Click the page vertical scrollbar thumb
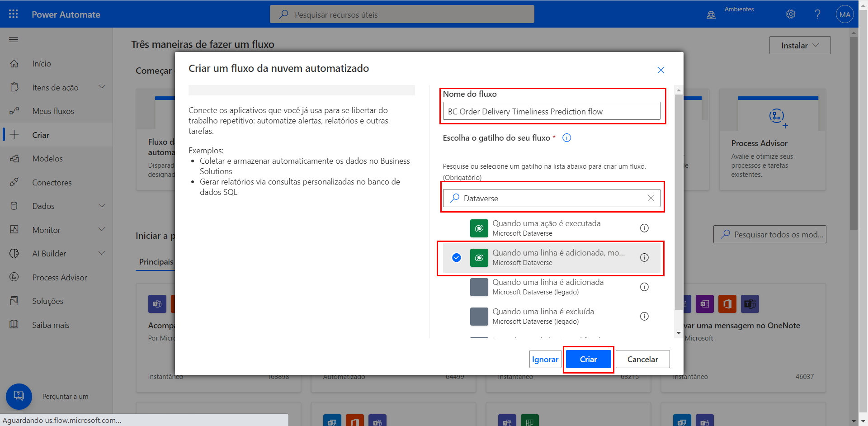 click(854, 133)
